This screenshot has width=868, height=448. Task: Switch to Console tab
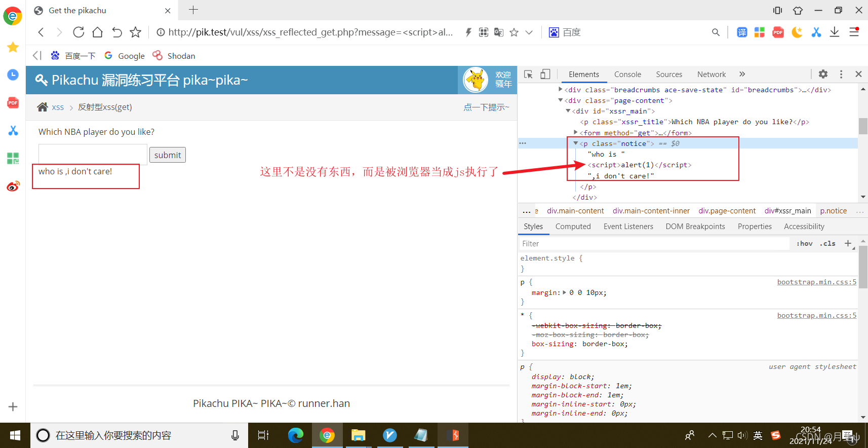tap(627, 74)
